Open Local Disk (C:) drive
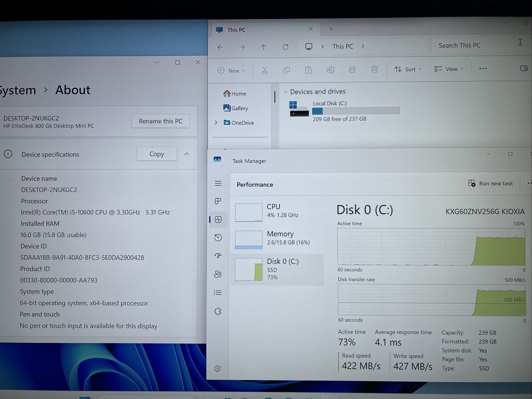Viewport: 532px width, 399px height. [x=344, y=111]
